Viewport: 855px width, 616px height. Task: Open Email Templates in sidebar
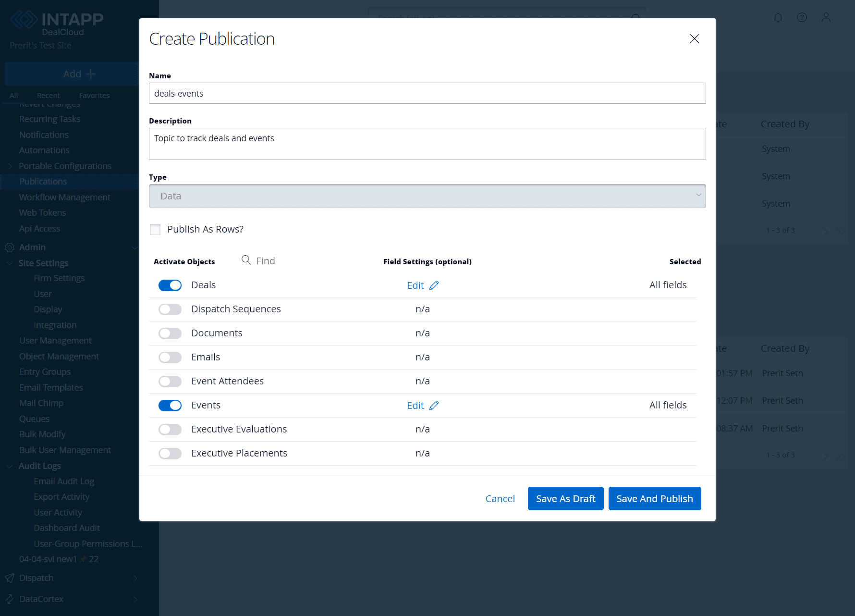[x=51, y=388]
